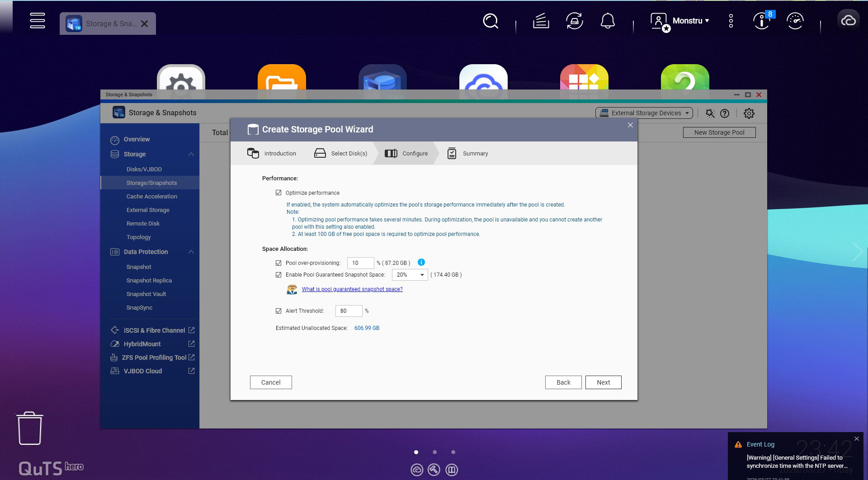Open the dashboard gauge icon

(x=795, y=21)
